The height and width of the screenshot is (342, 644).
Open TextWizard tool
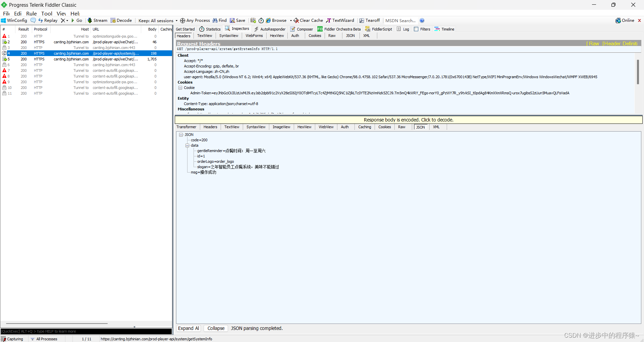(x=340, y=20)
